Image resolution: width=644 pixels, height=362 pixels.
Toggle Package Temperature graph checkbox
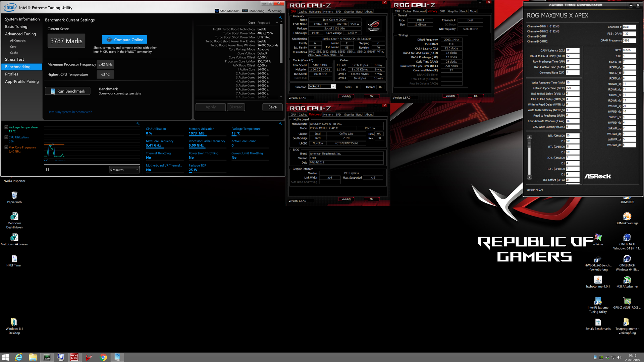point(6,127)
